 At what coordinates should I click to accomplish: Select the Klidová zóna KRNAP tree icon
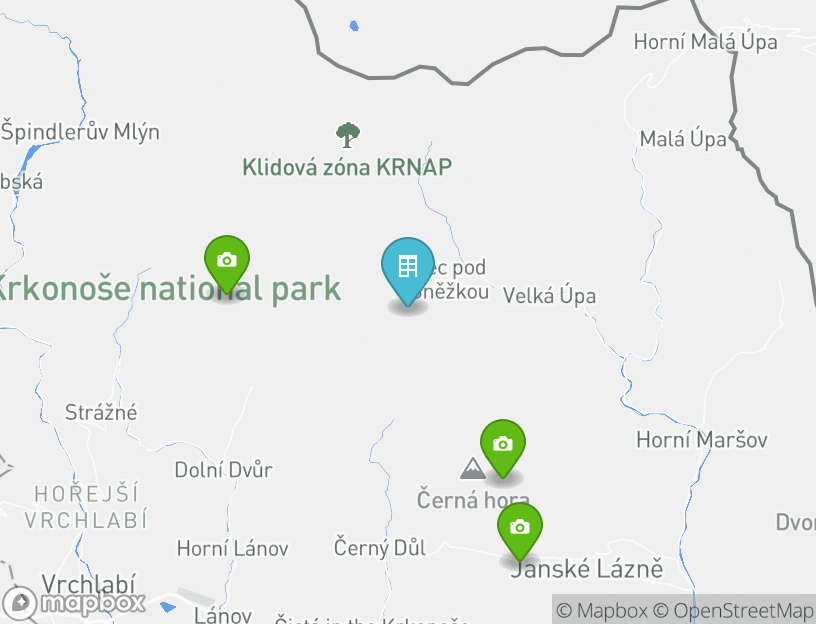pos(348,135)
